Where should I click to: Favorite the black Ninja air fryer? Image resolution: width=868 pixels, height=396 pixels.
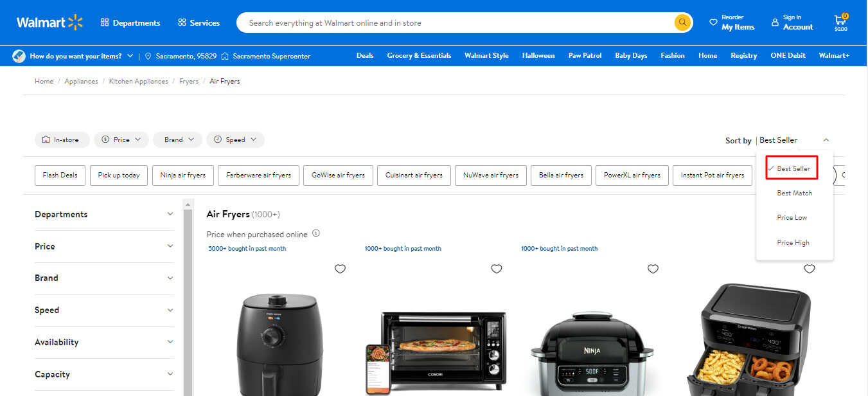tap(653, 269)
